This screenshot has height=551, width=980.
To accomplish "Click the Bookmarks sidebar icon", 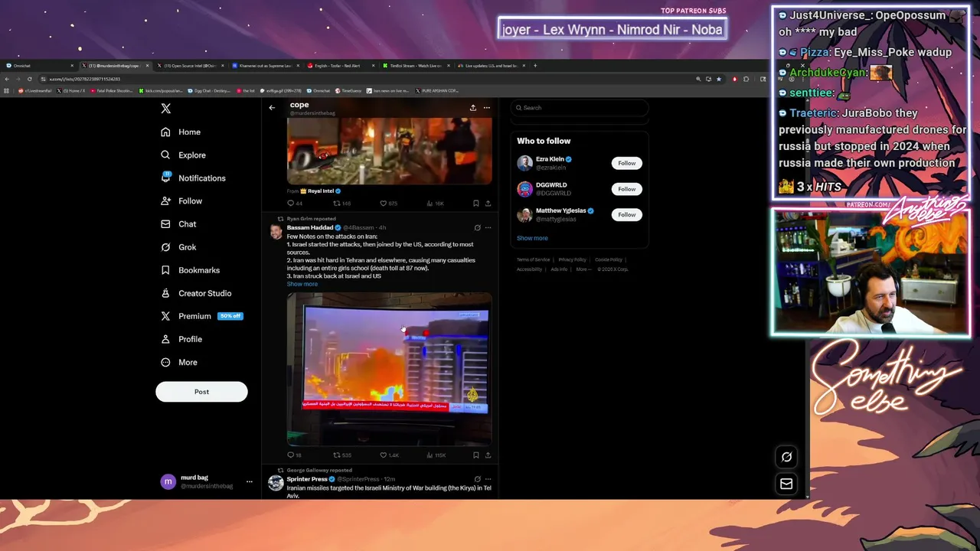I will tap(165, 270).
